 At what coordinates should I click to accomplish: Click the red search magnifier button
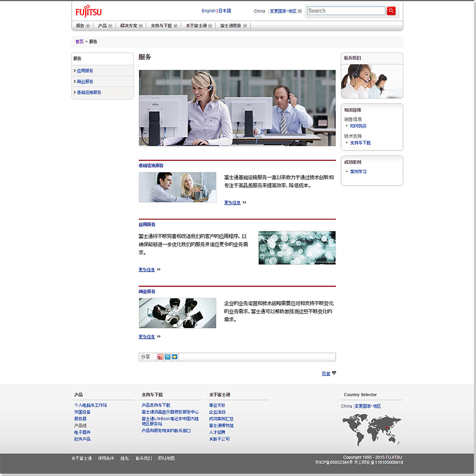click(391, 11)
